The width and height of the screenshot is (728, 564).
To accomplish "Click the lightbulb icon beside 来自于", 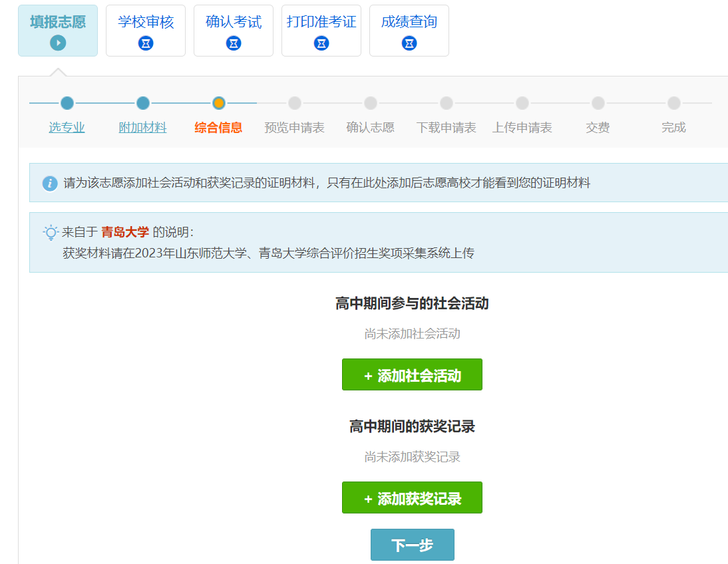I will click(51, 233).
